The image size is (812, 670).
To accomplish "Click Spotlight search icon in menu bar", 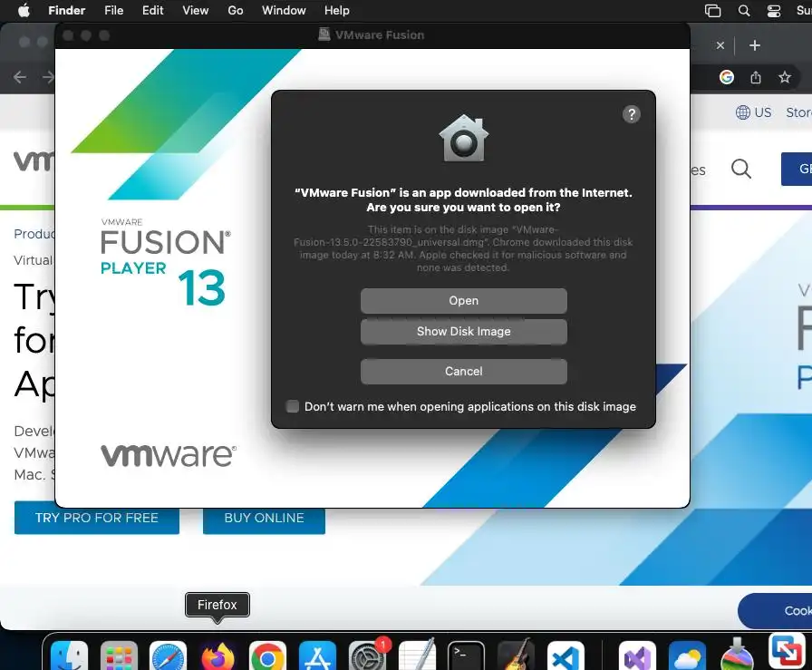I will (744, 10).
